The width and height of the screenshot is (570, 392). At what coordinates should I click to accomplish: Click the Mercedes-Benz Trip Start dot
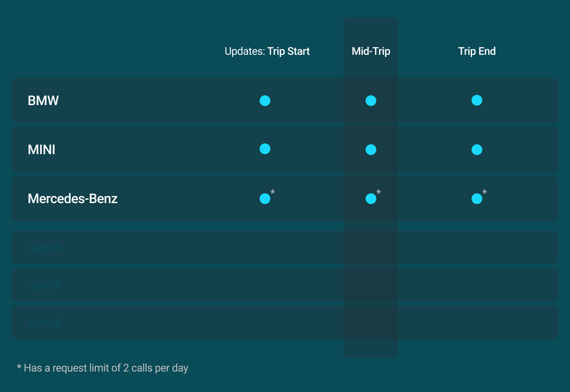(265, 199)
